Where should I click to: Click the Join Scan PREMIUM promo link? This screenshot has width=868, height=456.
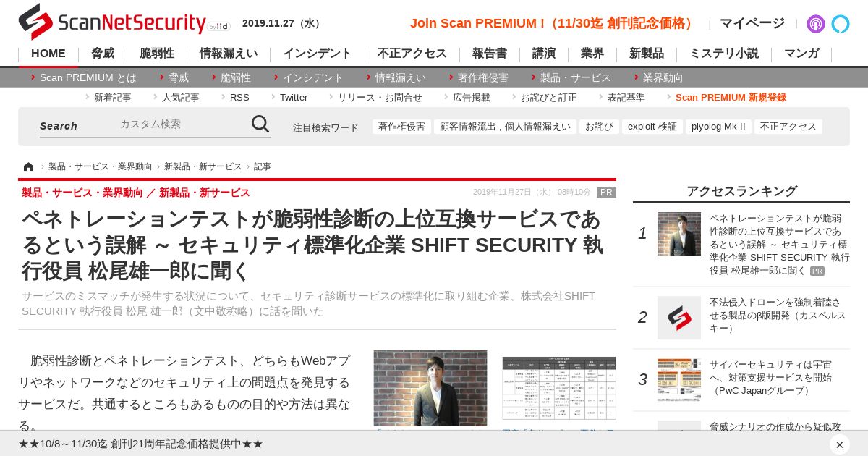pos(553,23)
